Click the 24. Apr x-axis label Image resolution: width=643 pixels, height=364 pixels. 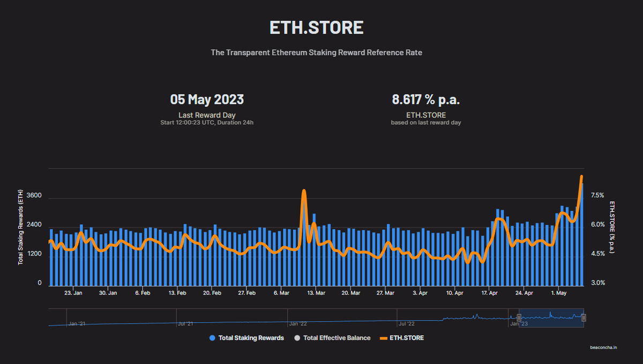pos(525,293)
